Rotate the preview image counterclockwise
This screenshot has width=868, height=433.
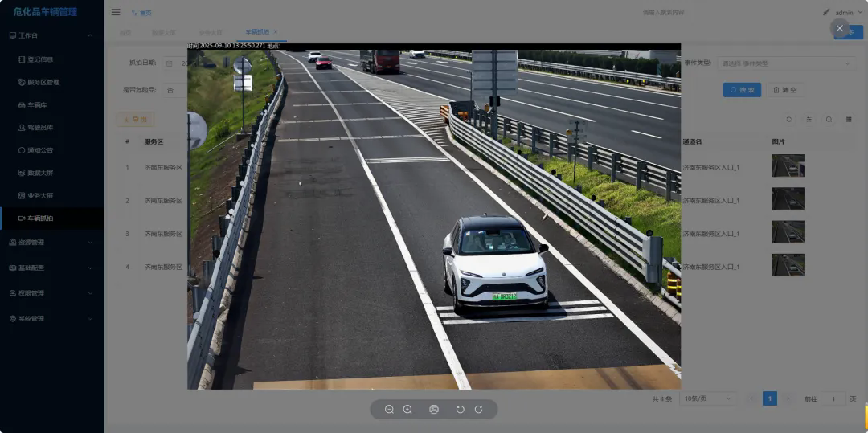pyautogui.click(x=461, y=410)
